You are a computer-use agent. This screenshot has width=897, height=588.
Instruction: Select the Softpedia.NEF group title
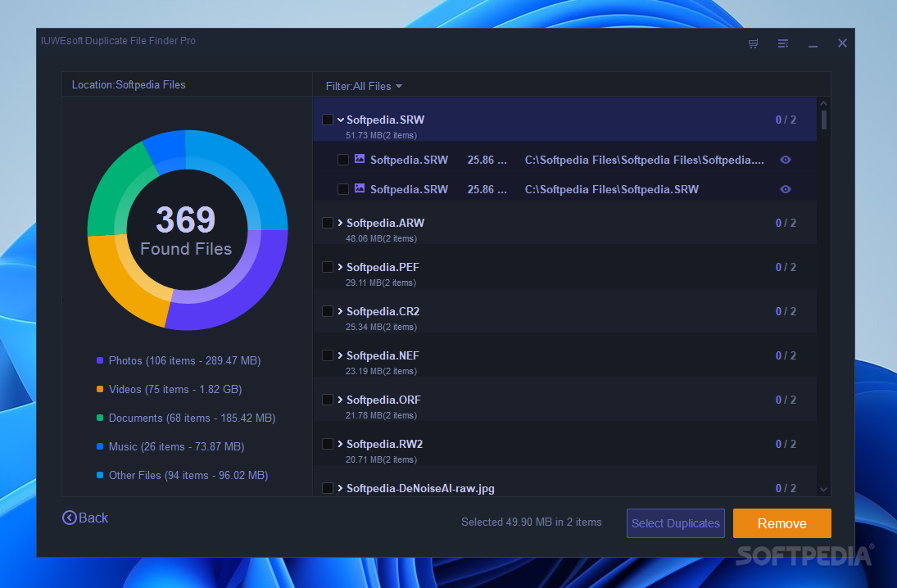coord(383,355)
